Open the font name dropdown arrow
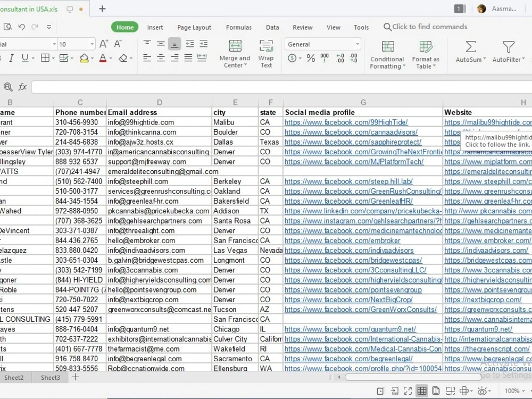The width and height of the screenshot is (532, 399). [54, 44]
